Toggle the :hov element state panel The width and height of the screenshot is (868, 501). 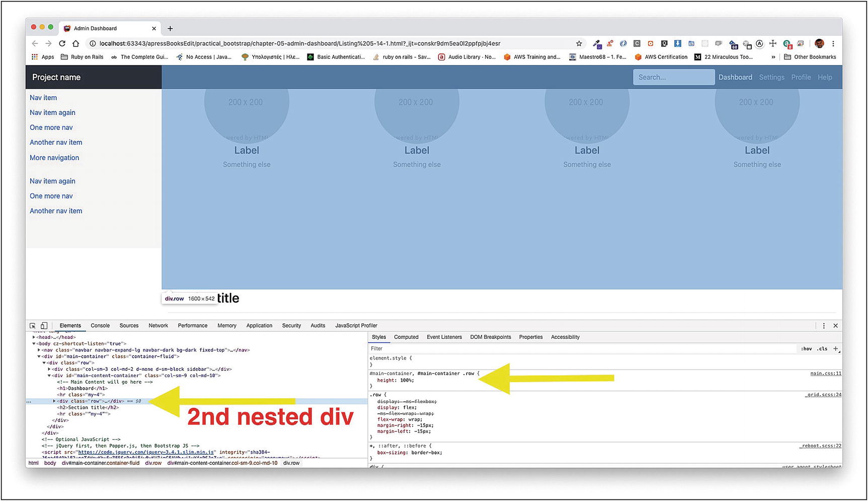806,349
